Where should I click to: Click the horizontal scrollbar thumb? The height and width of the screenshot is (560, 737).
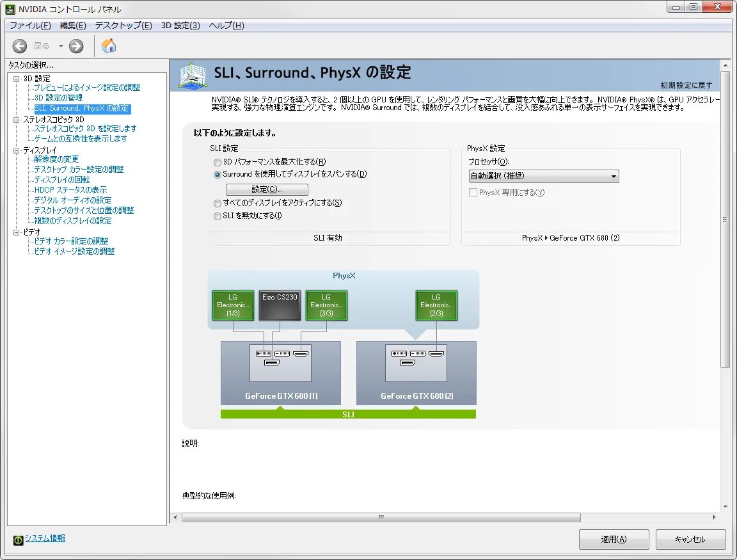coord(381,517)
